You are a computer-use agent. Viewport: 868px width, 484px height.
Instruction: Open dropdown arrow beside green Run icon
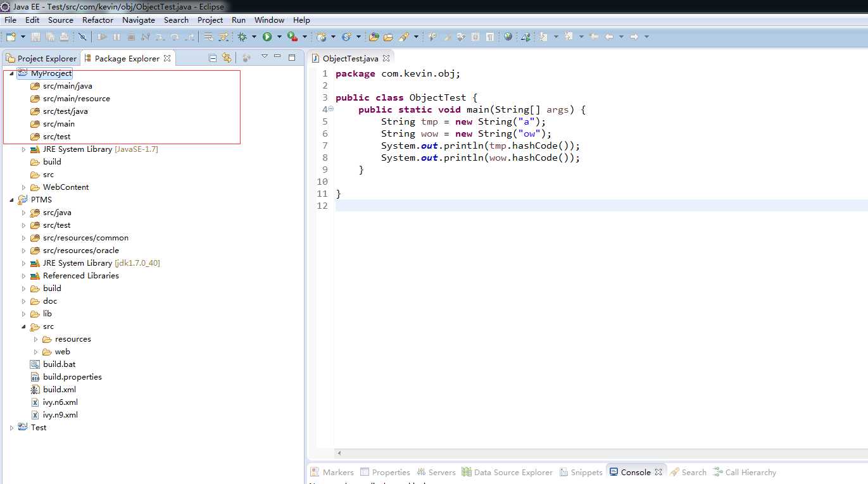[x=279, y=37]
